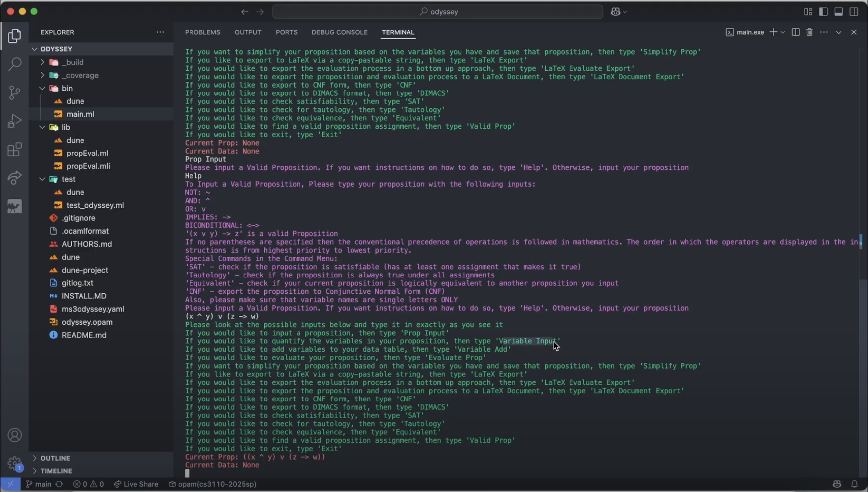
Task: Open the Accounts icon in activity bar
Action: (14, 435)
